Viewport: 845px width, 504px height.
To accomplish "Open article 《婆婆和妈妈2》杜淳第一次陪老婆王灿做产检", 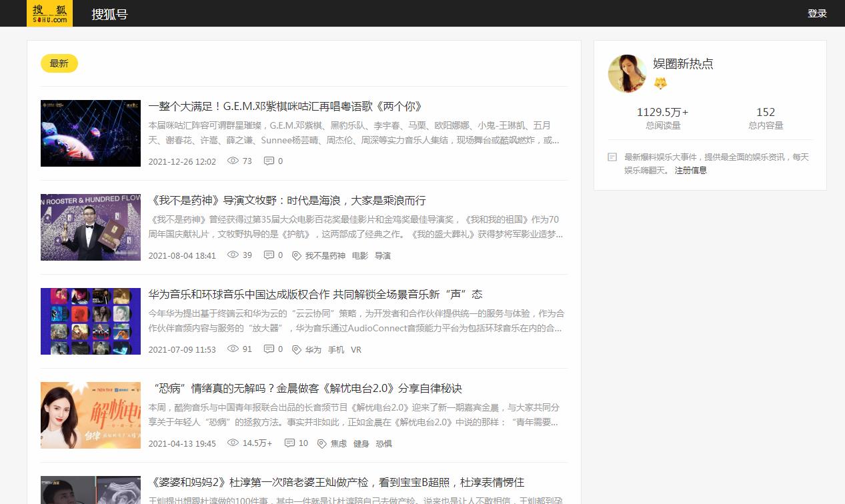I will point(336,483).
